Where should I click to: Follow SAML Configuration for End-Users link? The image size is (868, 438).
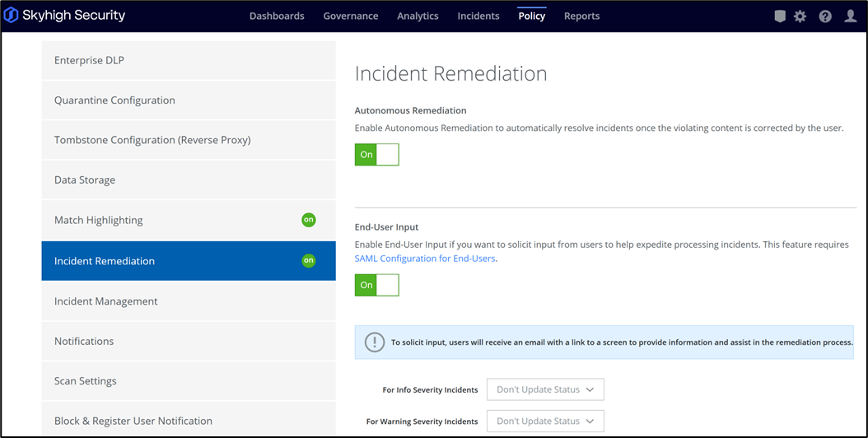pyautogui.click(x=425, y=258)
